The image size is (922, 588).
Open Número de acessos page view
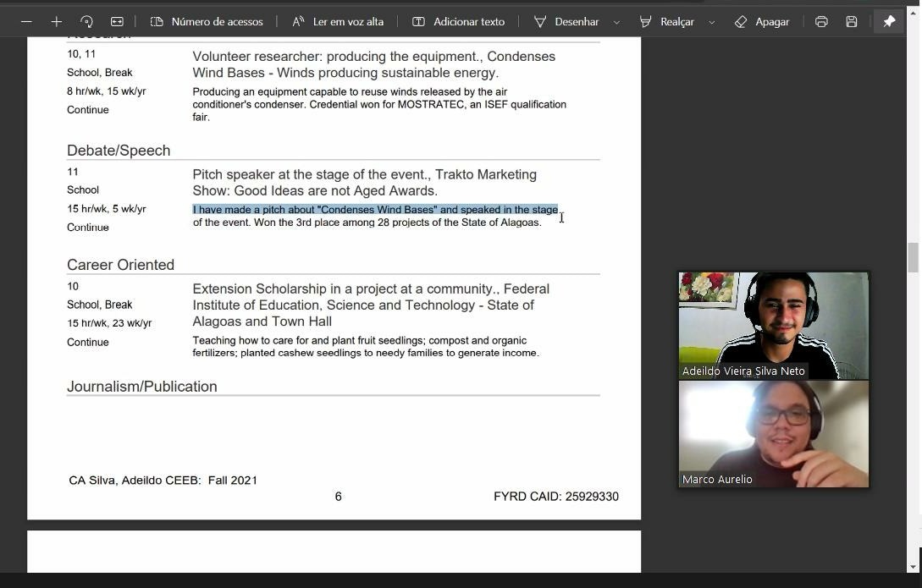pyautogui.click(x=207, y=21)
